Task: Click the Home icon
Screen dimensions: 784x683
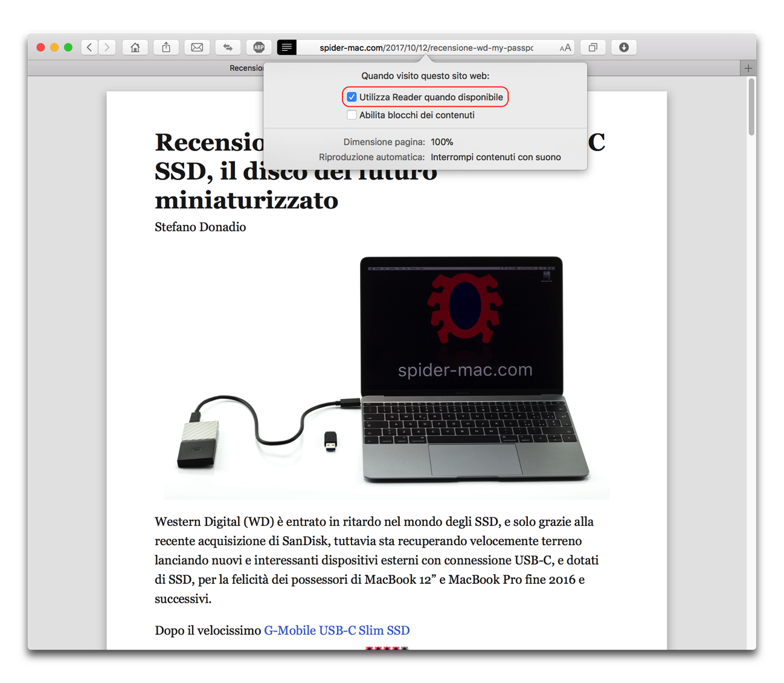Action: tap(135, 47)
